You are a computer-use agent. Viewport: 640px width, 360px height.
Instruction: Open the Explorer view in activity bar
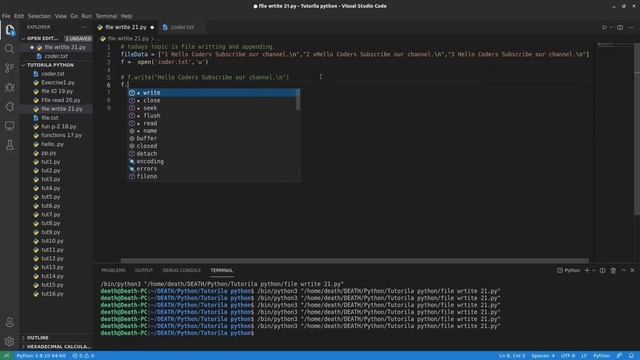(9, 30)
